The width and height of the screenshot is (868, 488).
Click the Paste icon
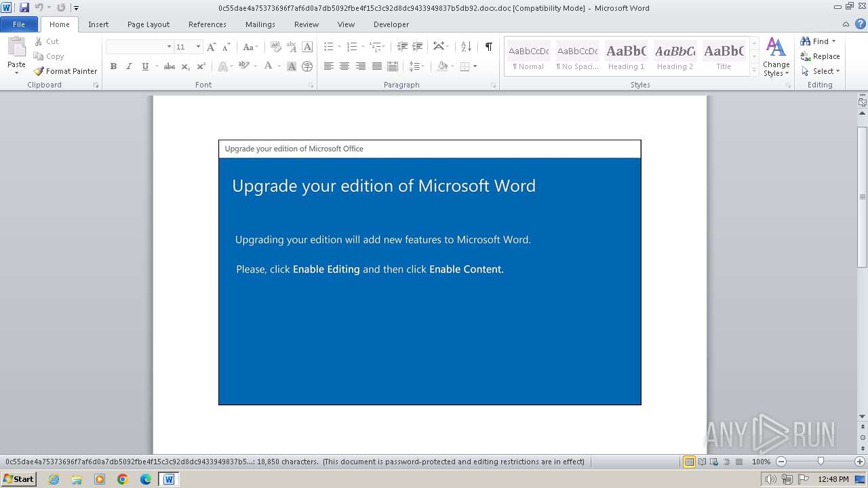click(16, 48)
